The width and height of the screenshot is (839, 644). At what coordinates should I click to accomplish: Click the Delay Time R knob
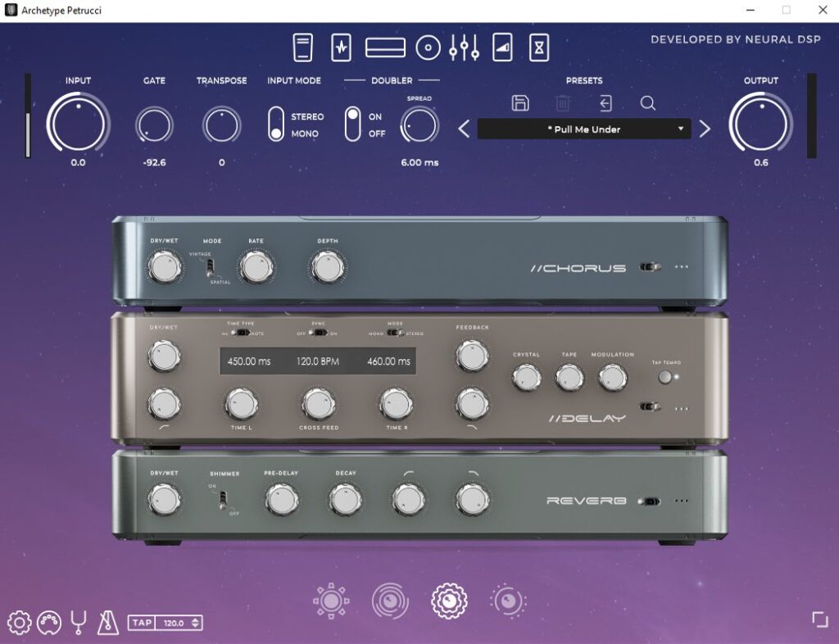tap(396, 405)
